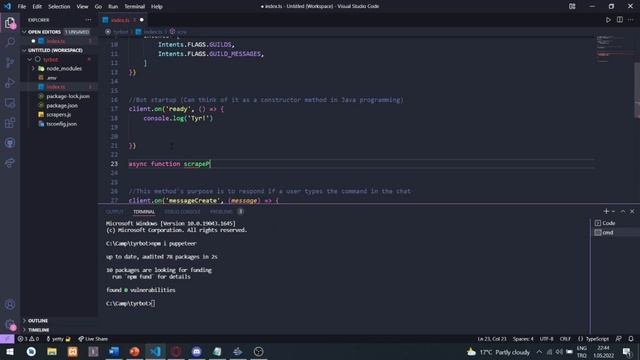Click the feedback icon in the status bar
The height and width of the screenshot is (360, 640).
point(619,339)
